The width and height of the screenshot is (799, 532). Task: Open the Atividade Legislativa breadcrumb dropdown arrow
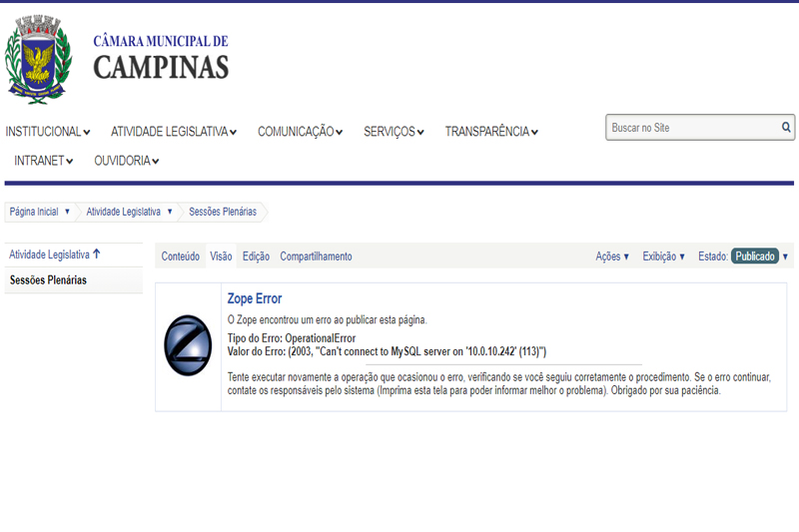170,212
